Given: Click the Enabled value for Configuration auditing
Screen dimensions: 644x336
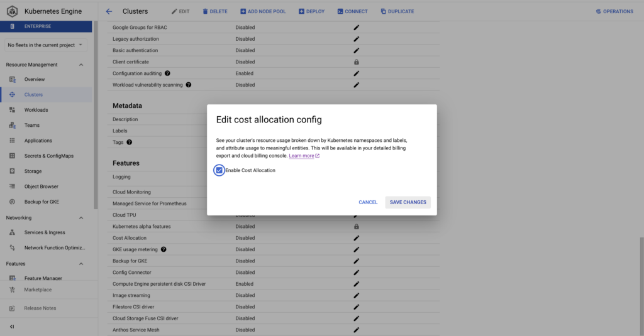Looking at the screenshot, I should pyautogui.click(x=245, y=73).
